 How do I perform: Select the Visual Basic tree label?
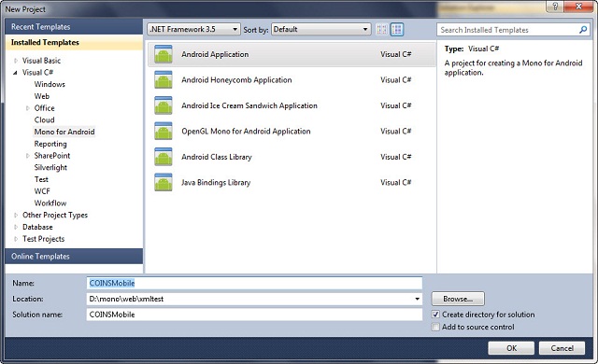[41, 61]
